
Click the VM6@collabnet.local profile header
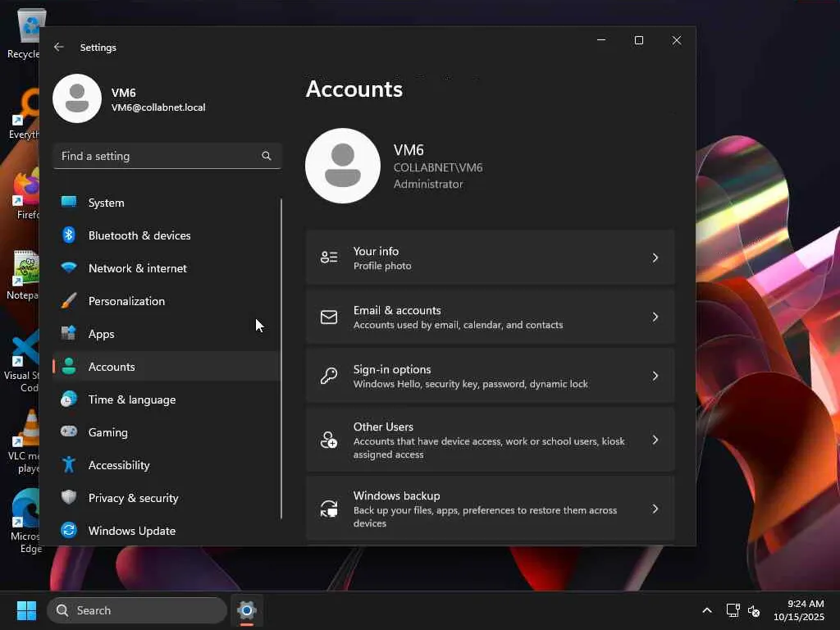tap(130, 99)
